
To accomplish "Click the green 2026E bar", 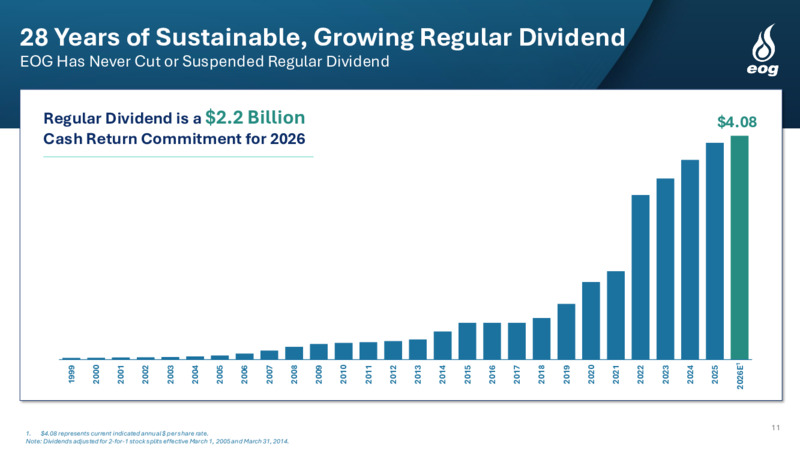I will pos(739,247).
